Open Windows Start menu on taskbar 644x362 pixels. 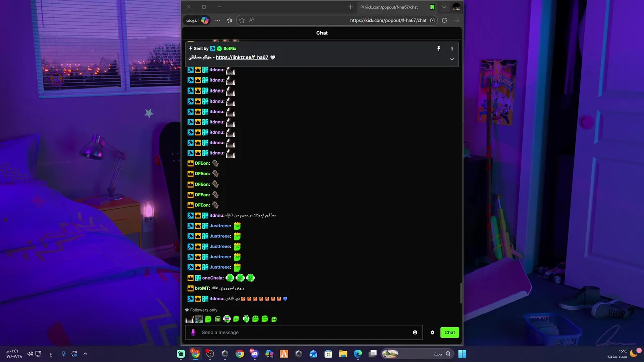[x=462, y=354]
